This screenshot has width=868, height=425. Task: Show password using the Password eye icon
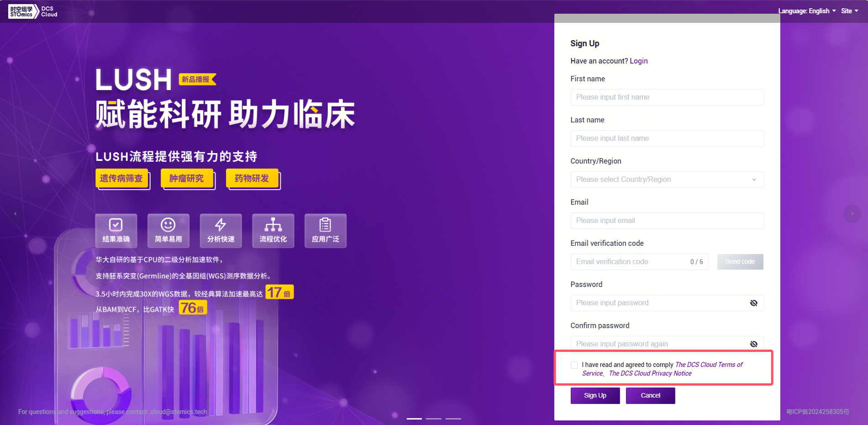(754, 303)
